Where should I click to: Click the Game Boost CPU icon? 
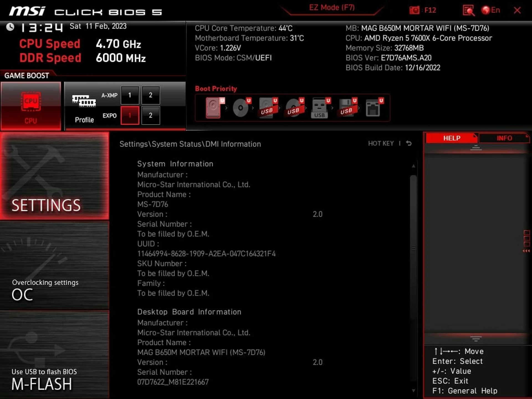(31, 106)
